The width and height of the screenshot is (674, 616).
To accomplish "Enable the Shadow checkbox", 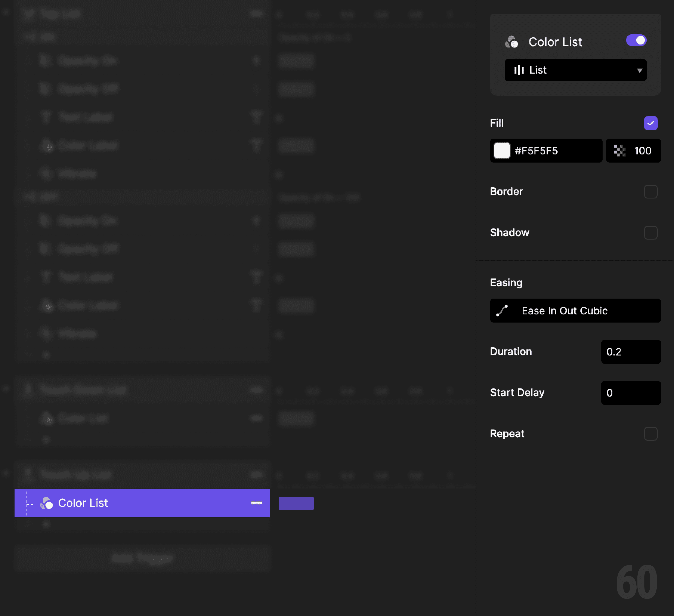I will [650, 232].
